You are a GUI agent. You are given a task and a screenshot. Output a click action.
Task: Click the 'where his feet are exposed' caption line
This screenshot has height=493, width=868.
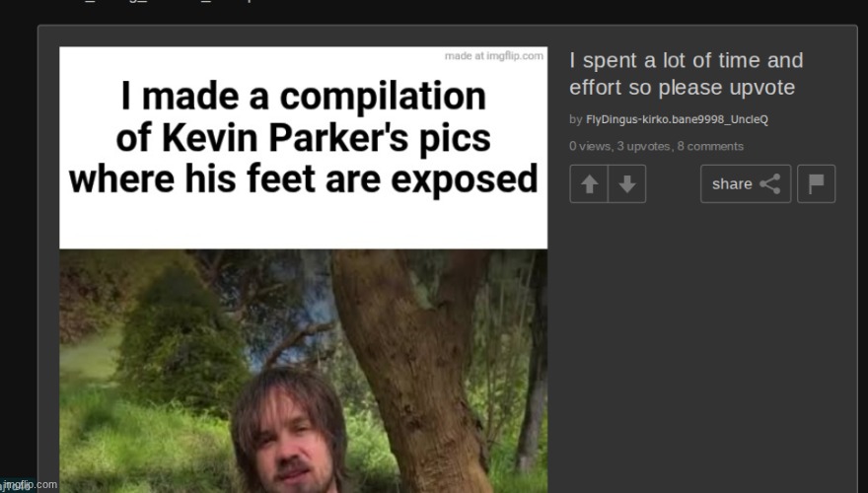point(304,179)
